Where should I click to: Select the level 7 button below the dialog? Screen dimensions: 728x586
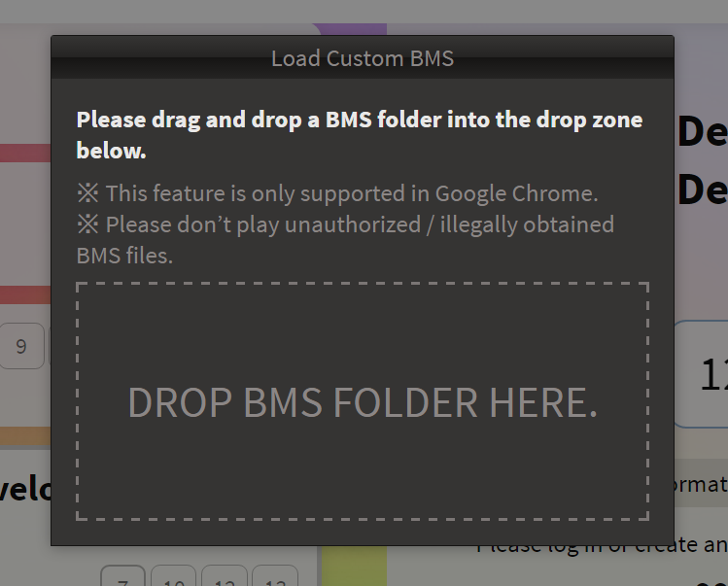pos(123,576)
